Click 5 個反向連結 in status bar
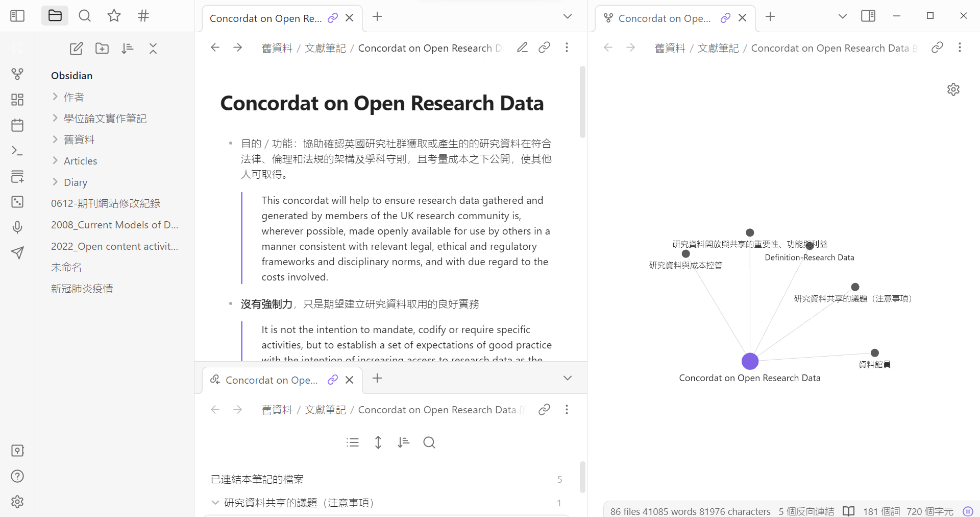980x517 pixels. click(806, 511)
